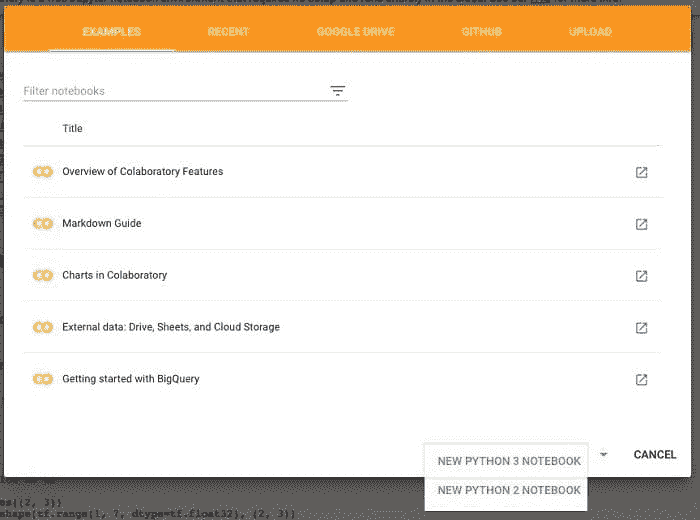
Task: Open the GitHub tab
Action: coord(481,32)
